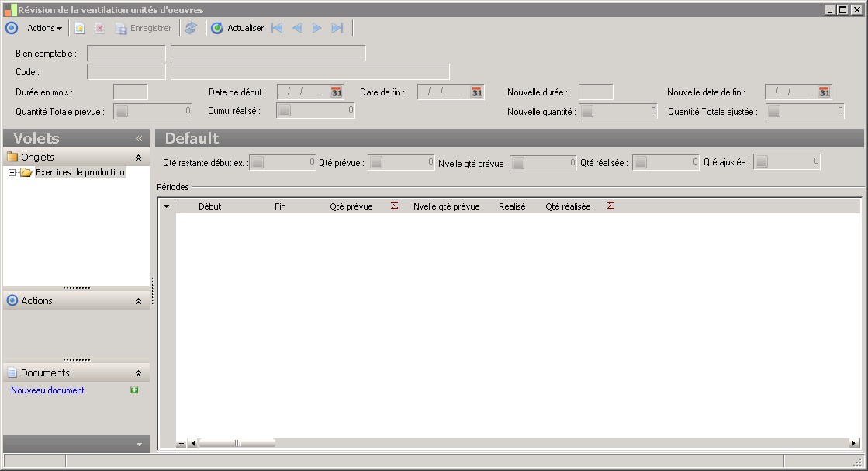
Task: Click calculator button in Qté ajustée field
Action: [763, 162]
